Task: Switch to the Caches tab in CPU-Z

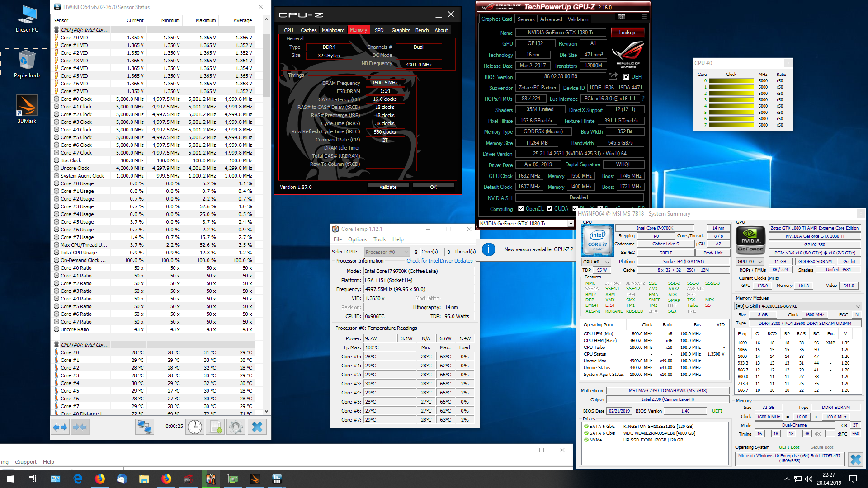Action: [309, 30]
